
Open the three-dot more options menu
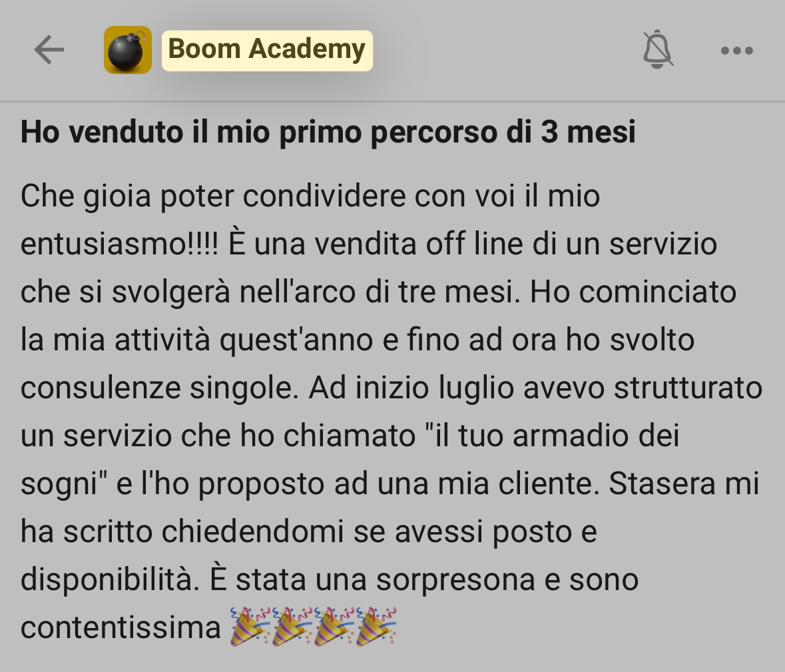pyautogui.click(x=737, y=50)
